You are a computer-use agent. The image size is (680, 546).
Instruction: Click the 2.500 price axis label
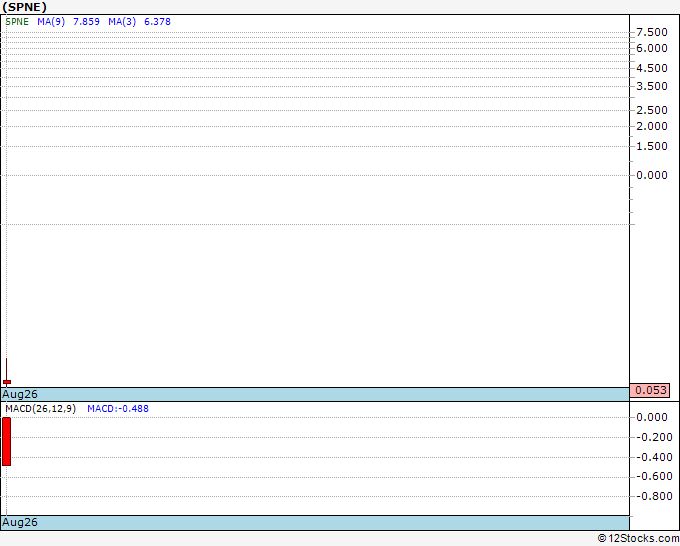coord(652,110)
